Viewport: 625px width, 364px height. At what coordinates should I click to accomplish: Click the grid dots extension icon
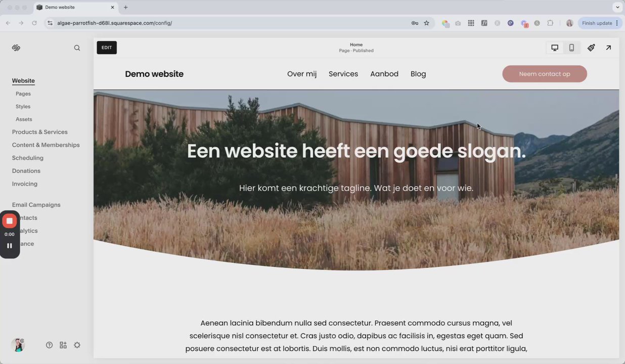click(471, 23)
